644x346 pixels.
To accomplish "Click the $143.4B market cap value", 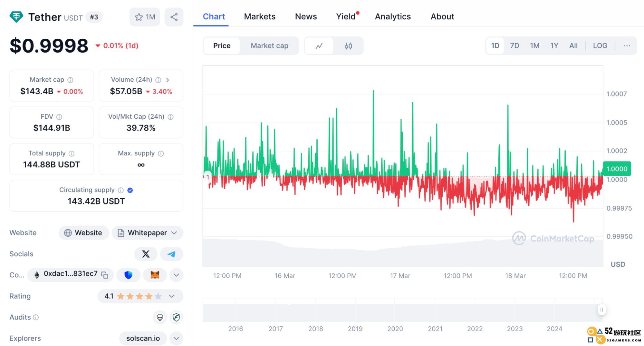I will tap(37, 92).
